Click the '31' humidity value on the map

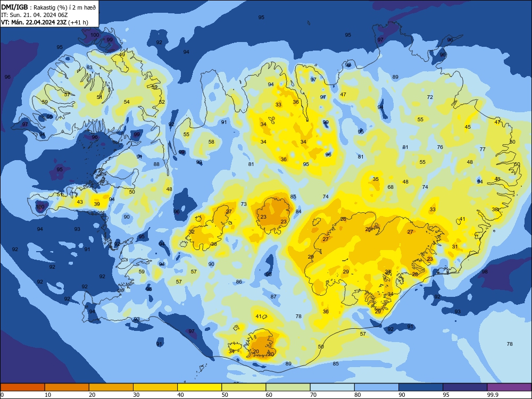point(455,247)
